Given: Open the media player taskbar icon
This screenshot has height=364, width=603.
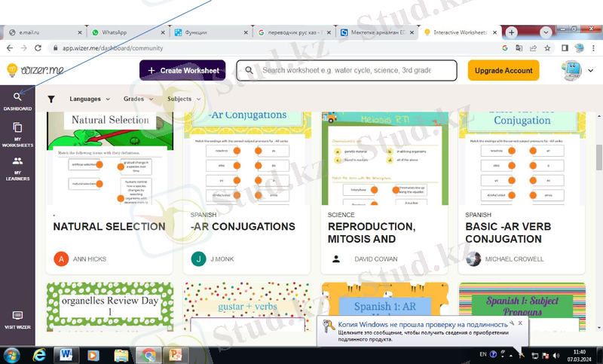Looking at the screenshot, I should pos(93,355).
